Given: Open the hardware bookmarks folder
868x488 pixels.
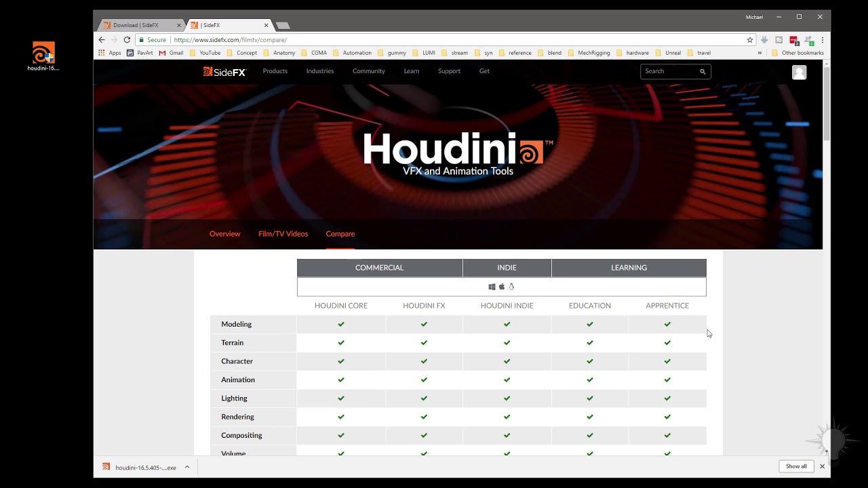Looking at the screenshot, I should [x=633, y=53].
